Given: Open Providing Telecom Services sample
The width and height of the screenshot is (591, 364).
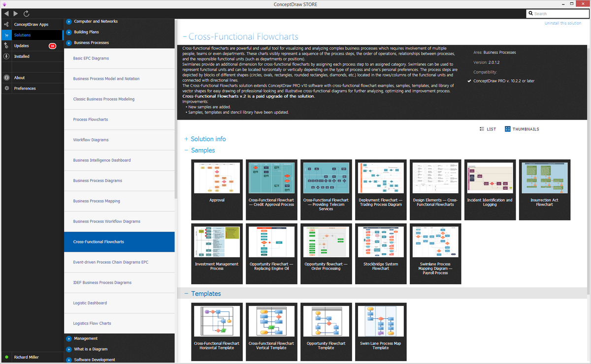Looking at the screenshot, I should [x=326, y=190].
